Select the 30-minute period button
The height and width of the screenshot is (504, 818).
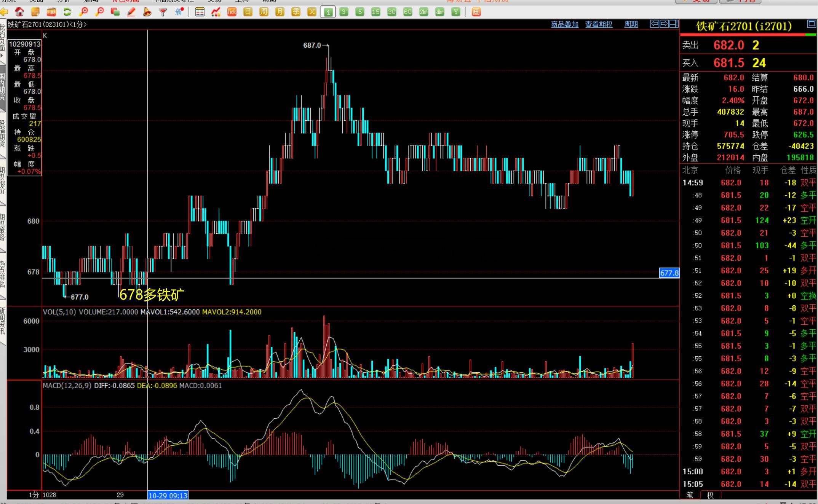(x=392, y=12)
